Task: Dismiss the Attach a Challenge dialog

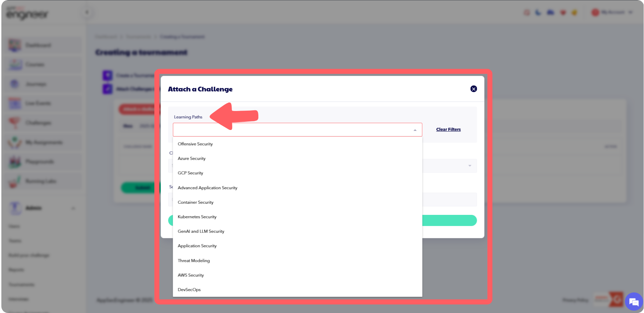Action: pyautogui.click(x=474, y=89)
